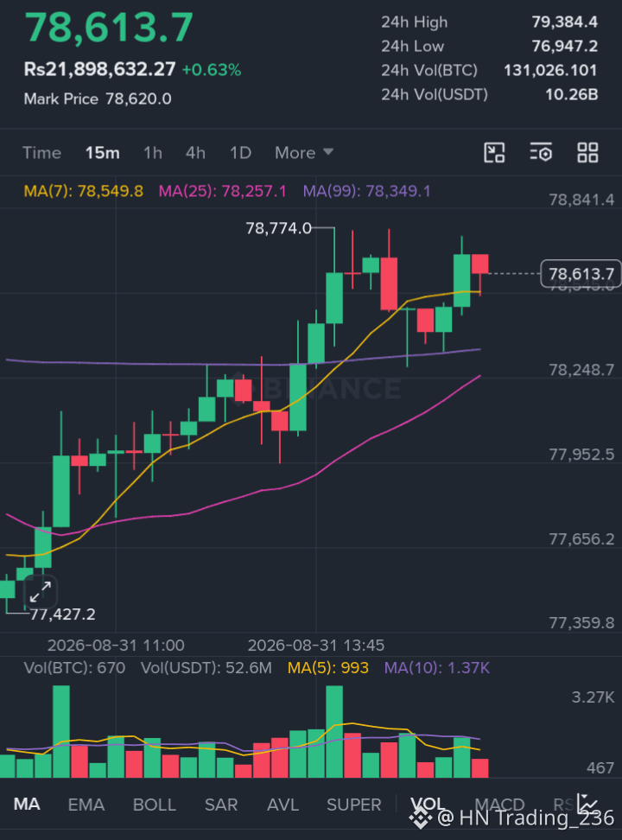Click the chart high label 78,774.0
This screenshot has height=840, width=622.
pos(278,228)
